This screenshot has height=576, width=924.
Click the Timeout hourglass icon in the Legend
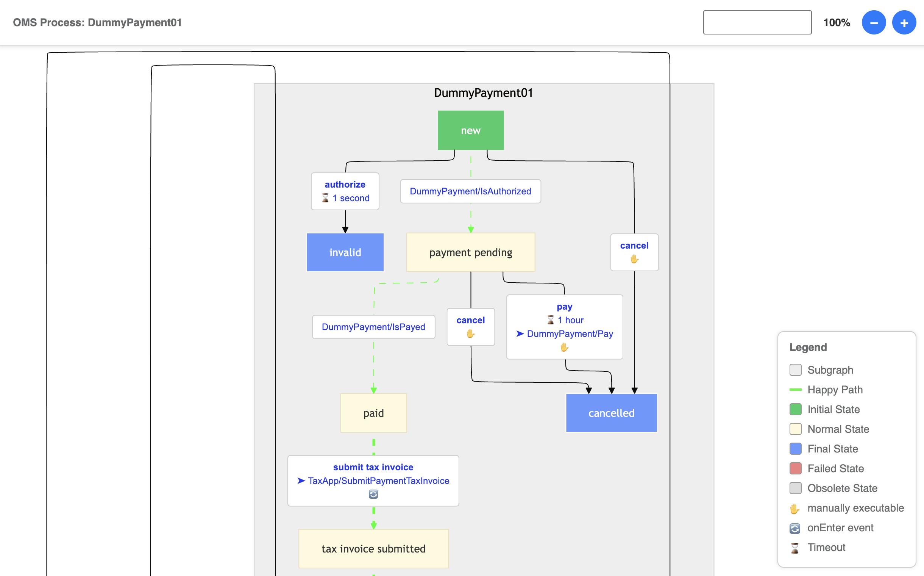795,548
